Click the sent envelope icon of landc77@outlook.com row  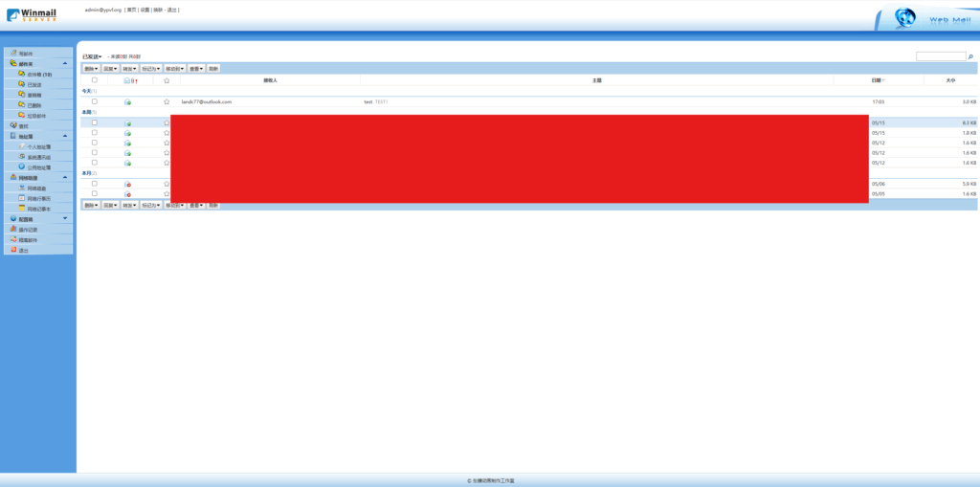pyautogui.click(x=127, y=102)
